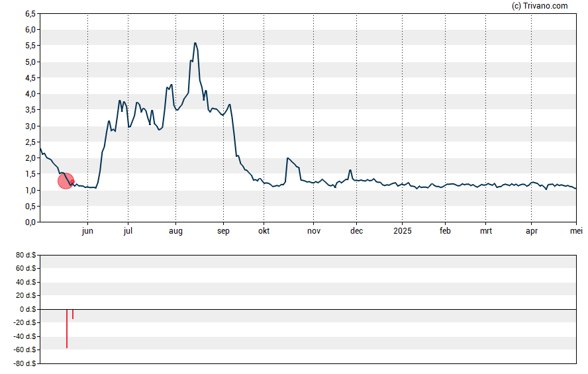This screenshot has height=374, width=588.
Task: Click the '80 d.$' label in lower chart
Action: 26,255
